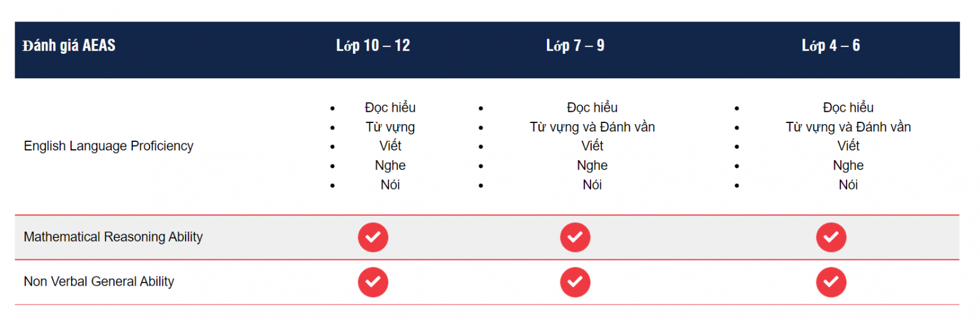Click Non Verbal checkmark for Lớp 10 – 12
The height and width of the screenshot is (326, 980).
click(373, 282)
